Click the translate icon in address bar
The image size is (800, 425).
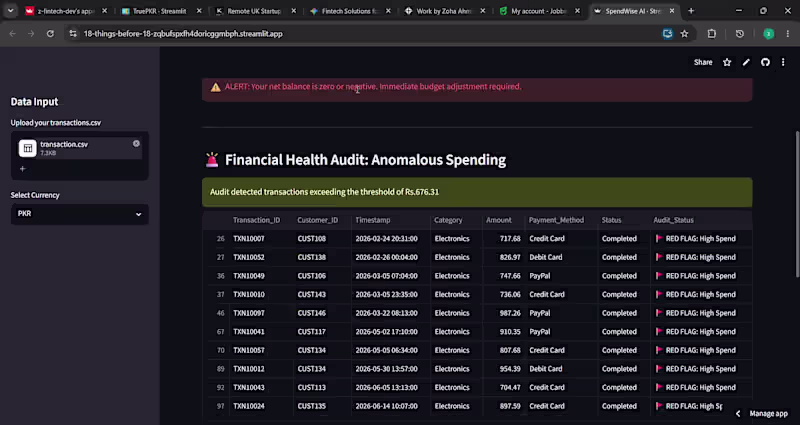tap(667, 34)
